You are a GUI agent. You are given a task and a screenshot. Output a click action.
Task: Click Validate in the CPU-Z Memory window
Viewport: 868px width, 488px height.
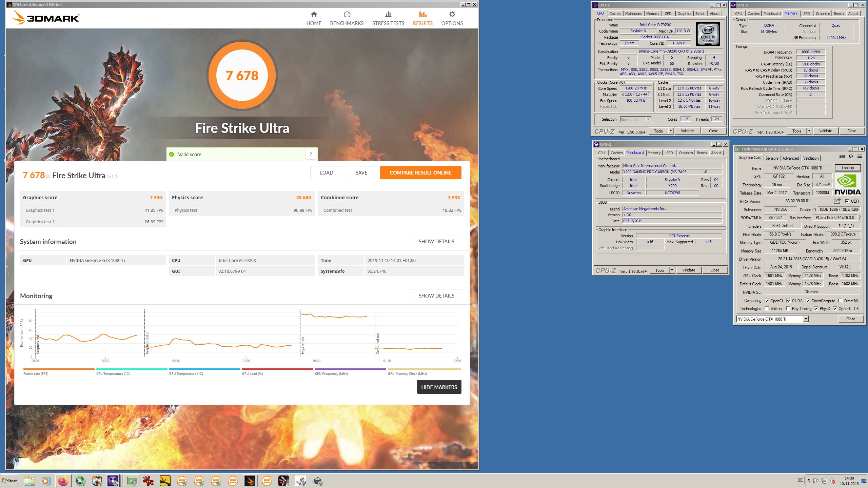click(825, 131)
